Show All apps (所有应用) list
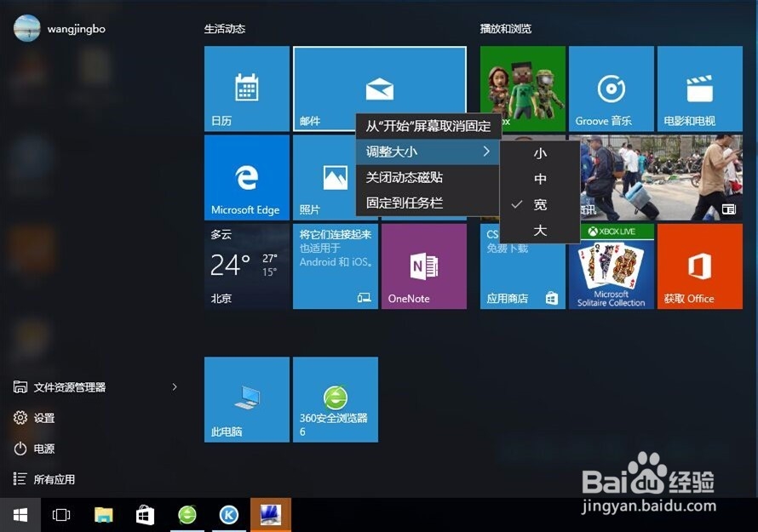 44,479
